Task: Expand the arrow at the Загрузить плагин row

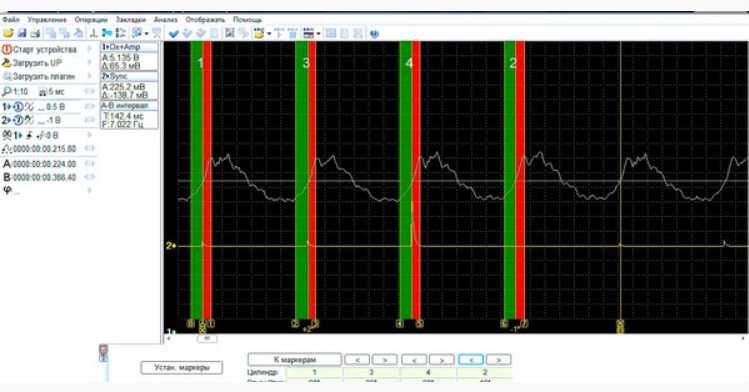Action: [x=89, y=76]
